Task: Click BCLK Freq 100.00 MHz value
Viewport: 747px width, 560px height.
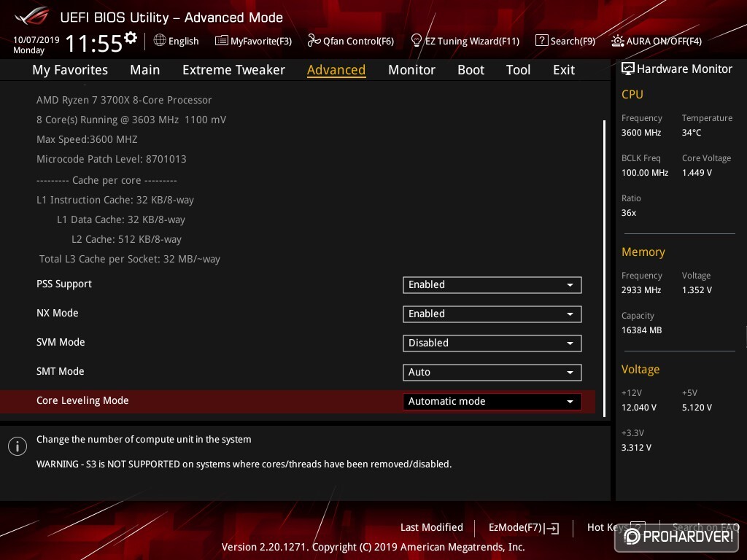Action: pos(645,172)
